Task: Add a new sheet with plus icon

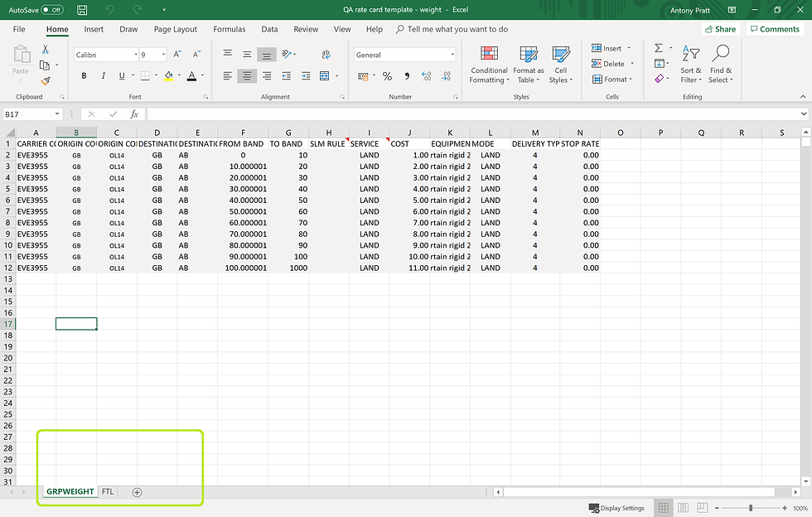Action: coord(137,492)
